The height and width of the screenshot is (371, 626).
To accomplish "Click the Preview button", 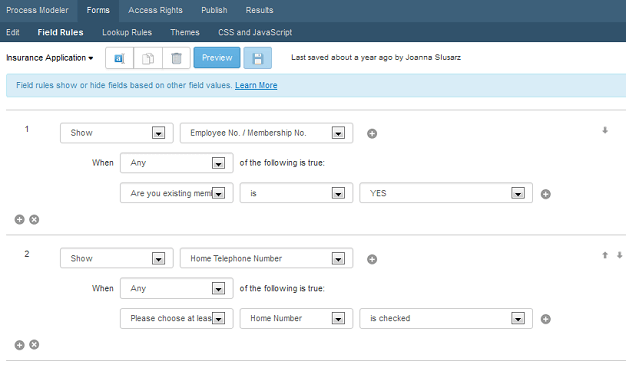I will point(217,58).
